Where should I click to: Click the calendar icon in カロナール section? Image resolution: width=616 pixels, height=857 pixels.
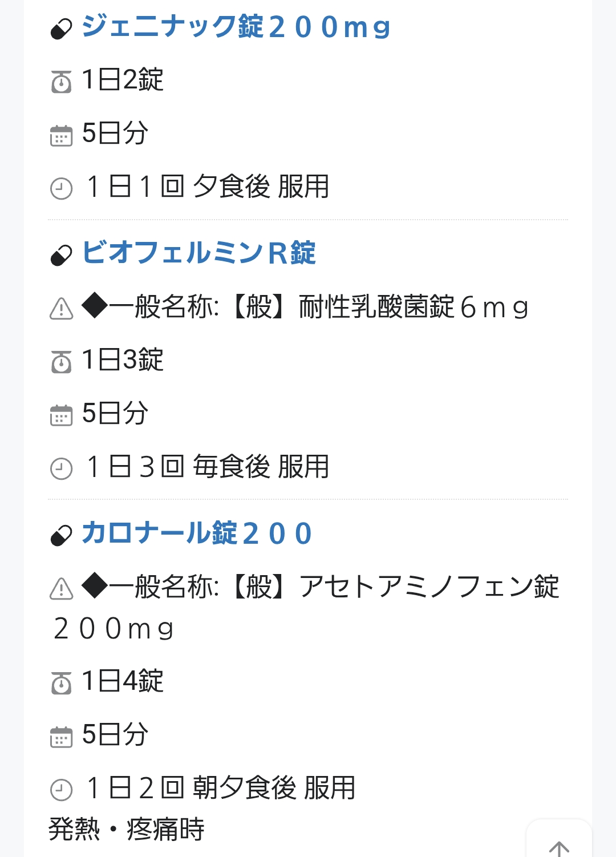click(62, 737)
